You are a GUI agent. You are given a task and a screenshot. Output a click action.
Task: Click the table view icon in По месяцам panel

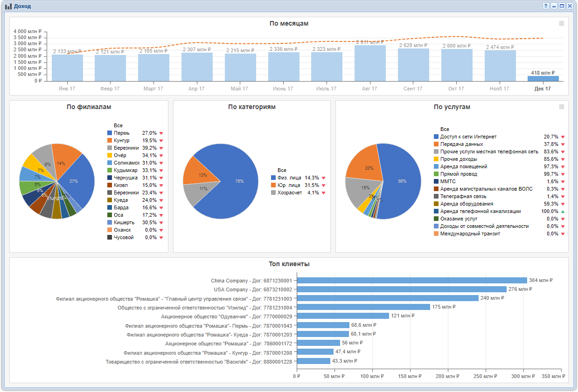pos(562,23)
